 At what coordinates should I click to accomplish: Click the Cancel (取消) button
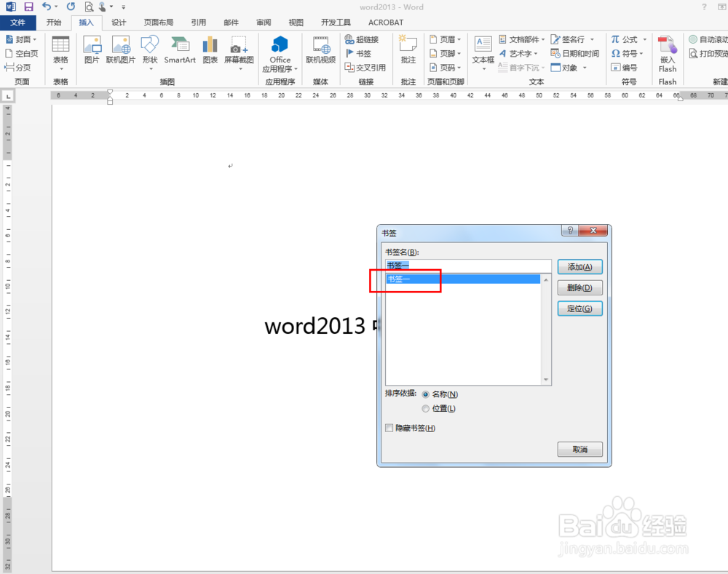coord(580,449)
